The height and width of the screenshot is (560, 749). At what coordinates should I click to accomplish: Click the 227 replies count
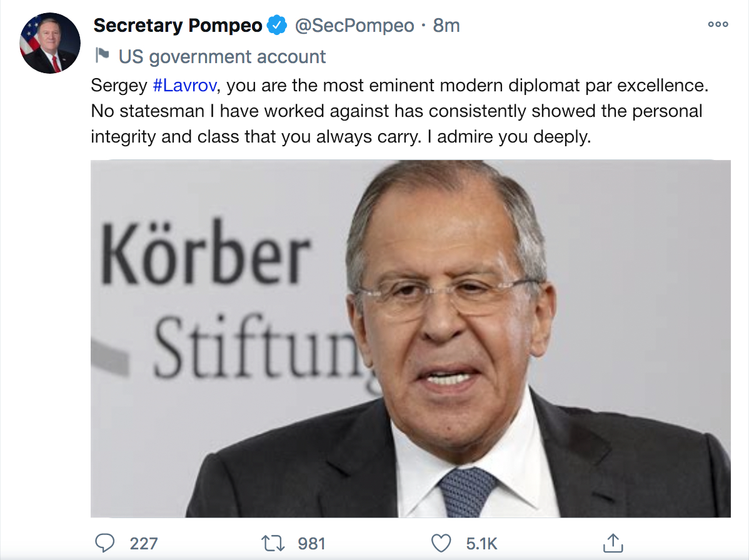(144, 544)
